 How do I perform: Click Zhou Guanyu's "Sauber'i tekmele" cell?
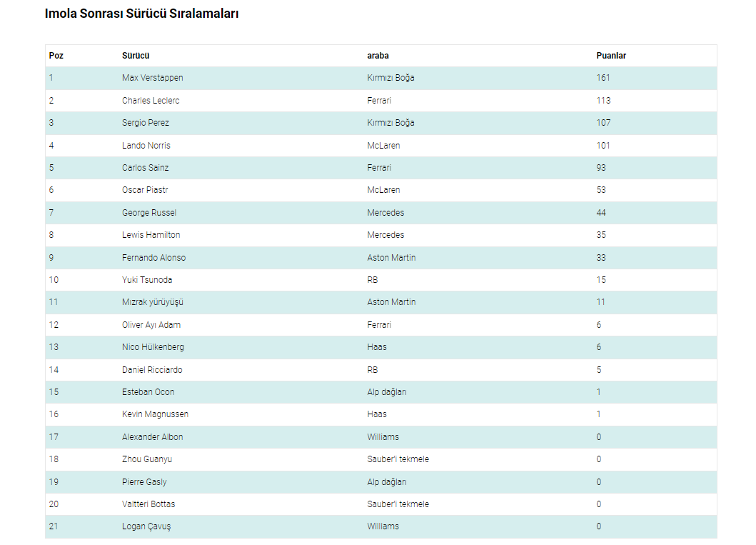coord(398,459)
